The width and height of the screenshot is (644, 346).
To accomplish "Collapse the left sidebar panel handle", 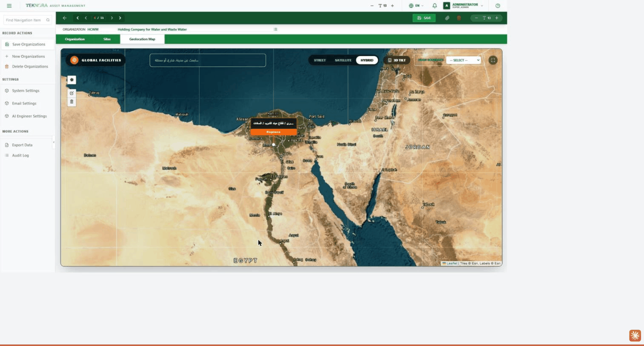I will pyautogui.click(x=54, y=142).
